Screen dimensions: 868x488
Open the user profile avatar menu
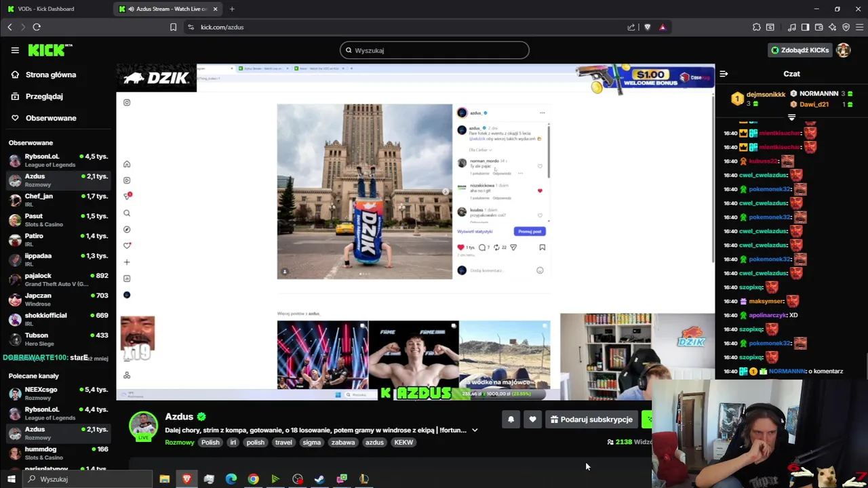pyautogui.click(x=844, y=50)
